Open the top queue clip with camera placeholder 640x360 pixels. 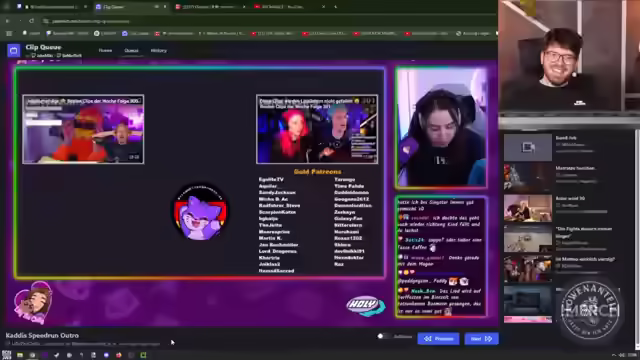click(x=528, y=147)
